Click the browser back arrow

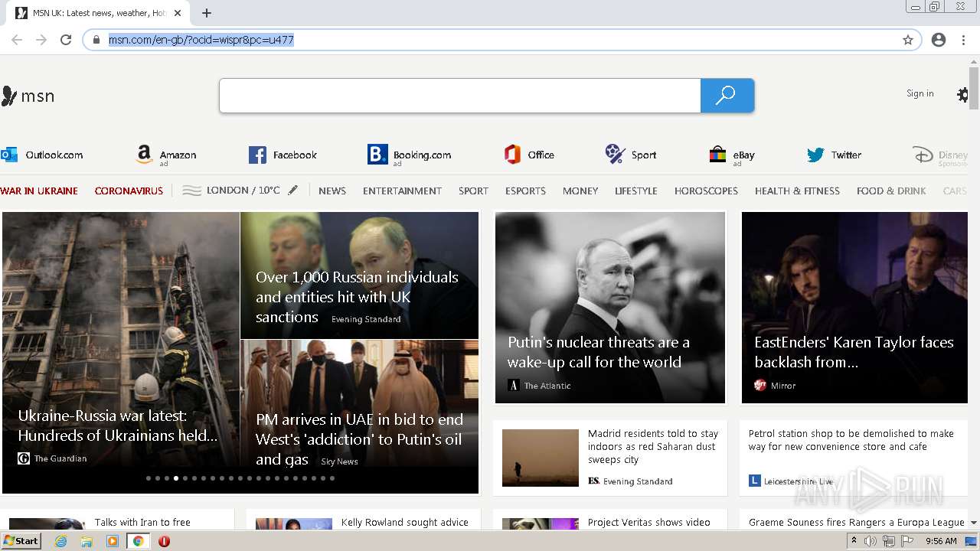(x=17, y=40)
